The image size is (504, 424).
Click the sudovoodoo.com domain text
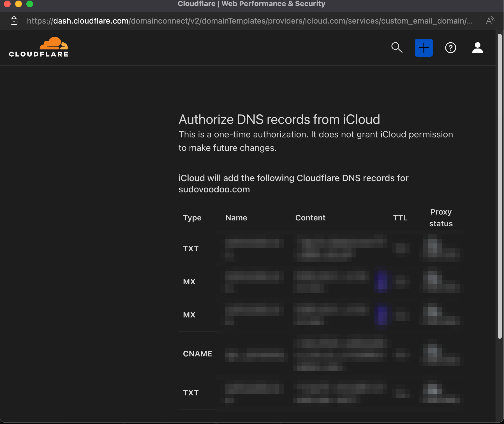point(214,189)
